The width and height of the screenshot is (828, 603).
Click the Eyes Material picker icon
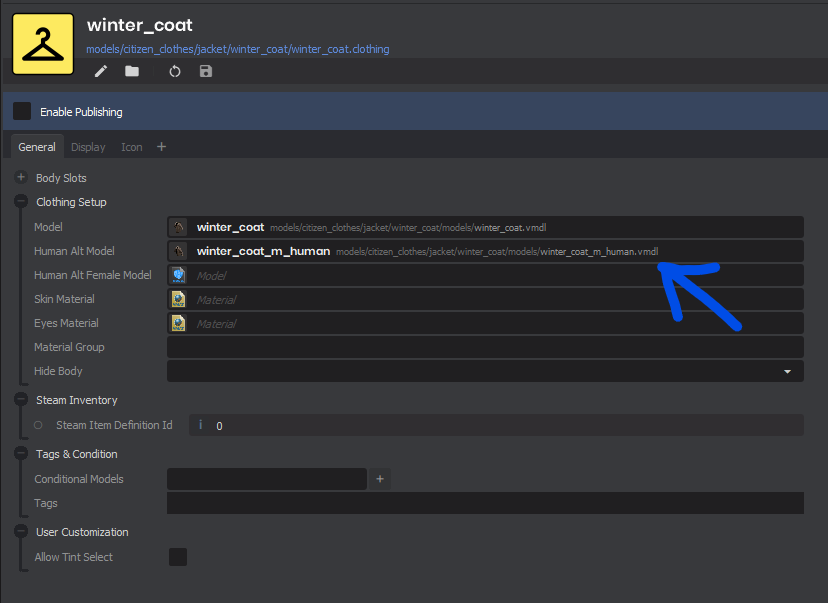click(178, 323)
